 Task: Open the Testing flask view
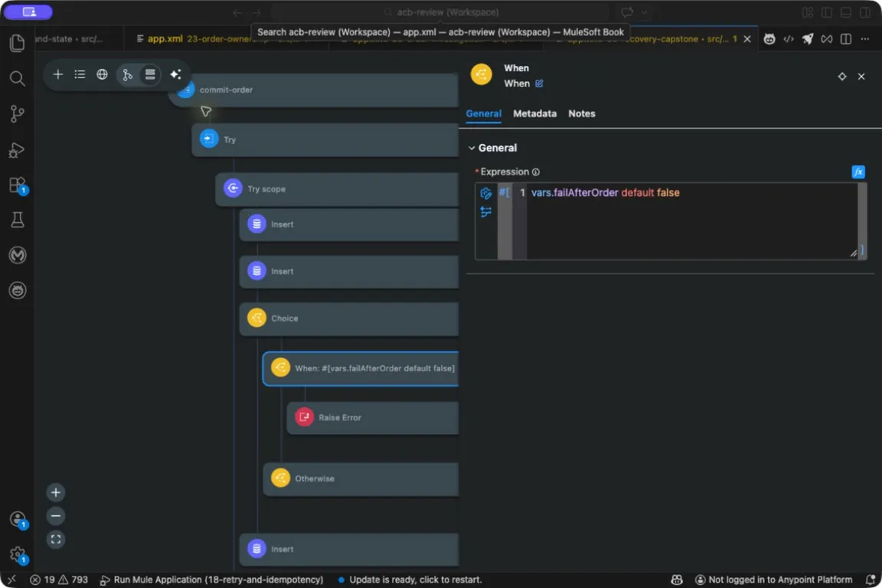tap(18, 220)
